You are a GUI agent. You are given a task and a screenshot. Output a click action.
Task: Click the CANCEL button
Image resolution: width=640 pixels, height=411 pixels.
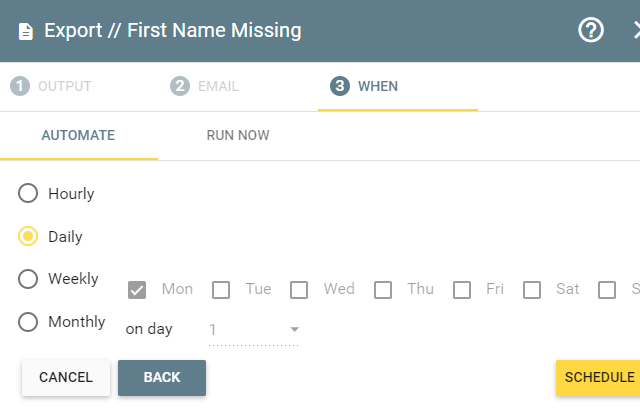click(66, 378)
